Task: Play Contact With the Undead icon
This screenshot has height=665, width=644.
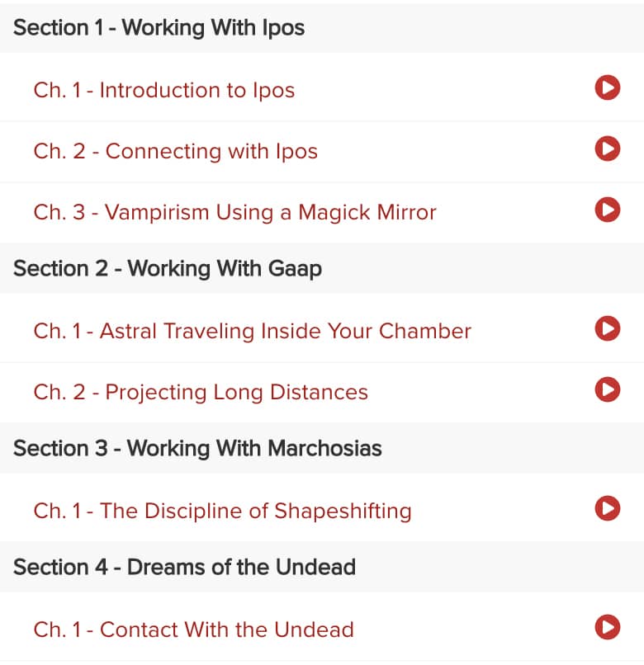Action: [x=607, y=627]
